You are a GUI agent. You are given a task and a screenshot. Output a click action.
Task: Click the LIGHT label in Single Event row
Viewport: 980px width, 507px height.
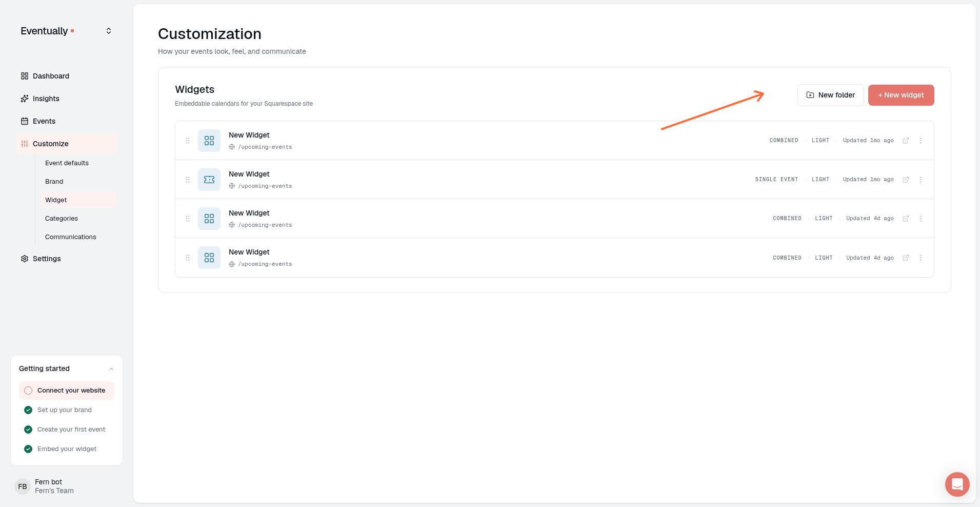(821, 180)
